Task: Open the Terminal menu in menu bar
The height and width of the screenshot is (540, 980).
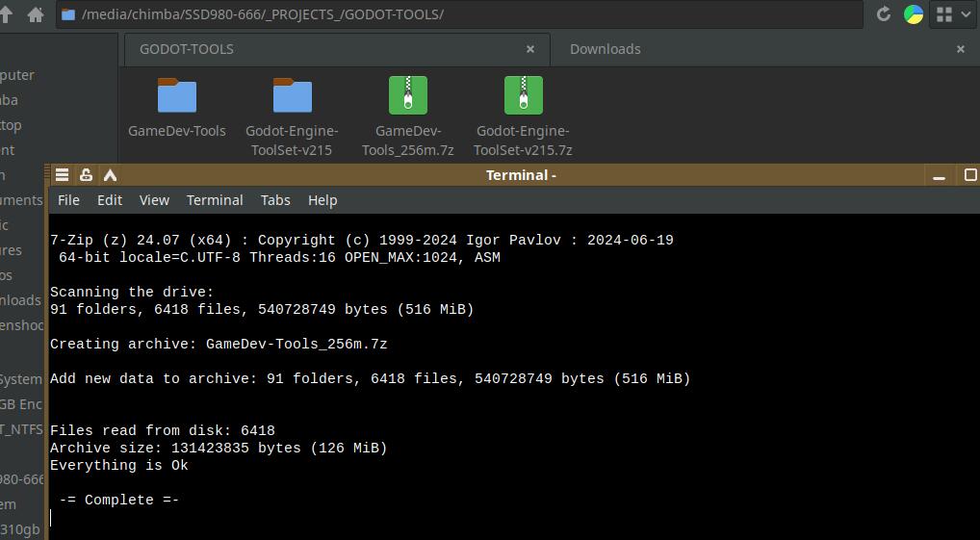Action: pos(215,200)
